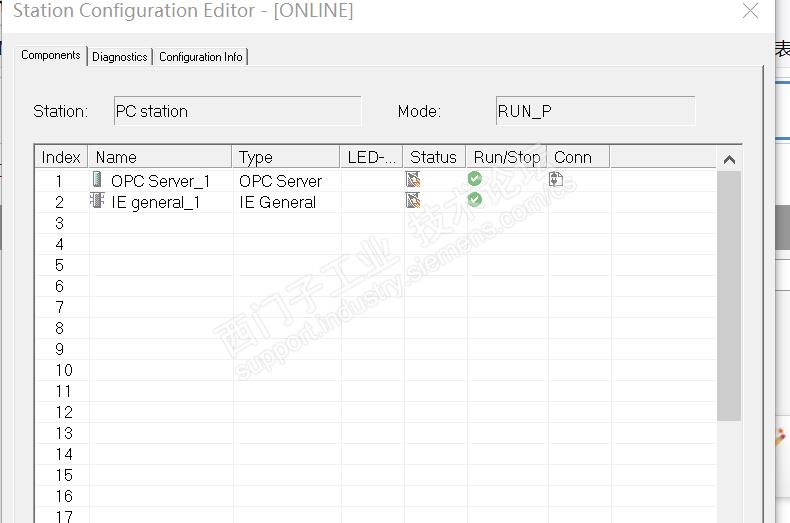Click connection icon in OPC Server_1 row
The image size is (790, 523).
tap(556, 179)
